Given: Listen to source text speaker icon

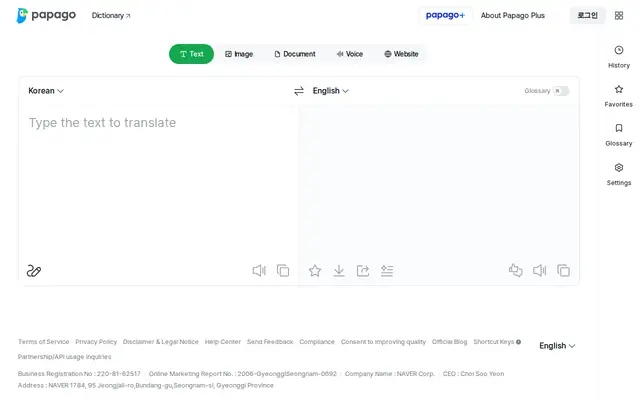Looking at the screenshot, I should coord(259,270).
